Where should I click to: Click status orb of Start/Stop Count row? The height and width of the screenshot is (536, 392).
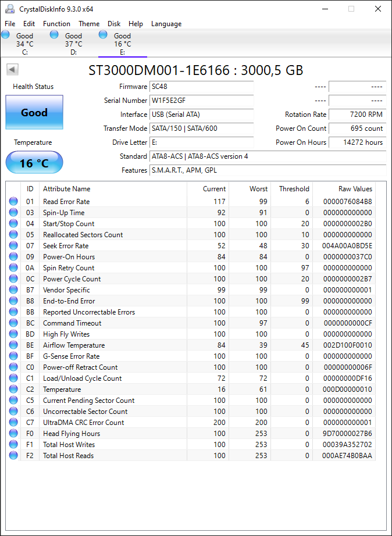pyautogui.click(x=13, y=224)
